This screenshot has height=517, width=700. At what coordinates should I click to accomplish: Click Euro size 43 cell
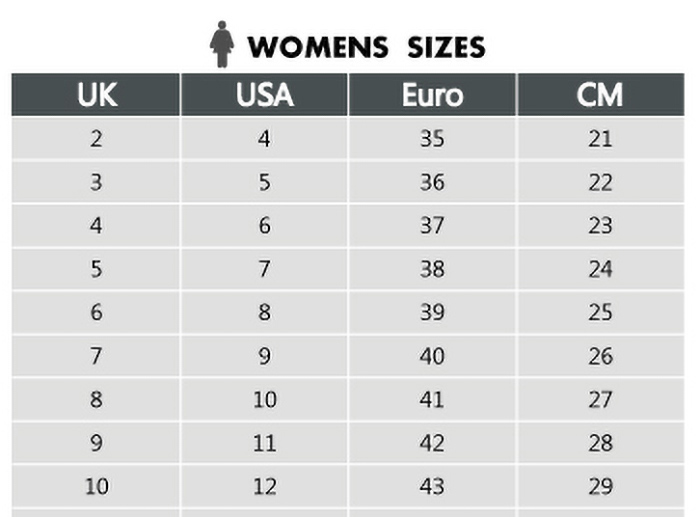point(432,486)
